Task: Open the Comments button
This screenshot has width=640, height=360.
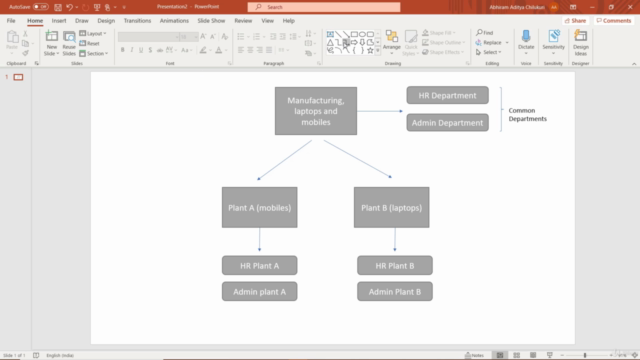Action: (x=614, y=20)
